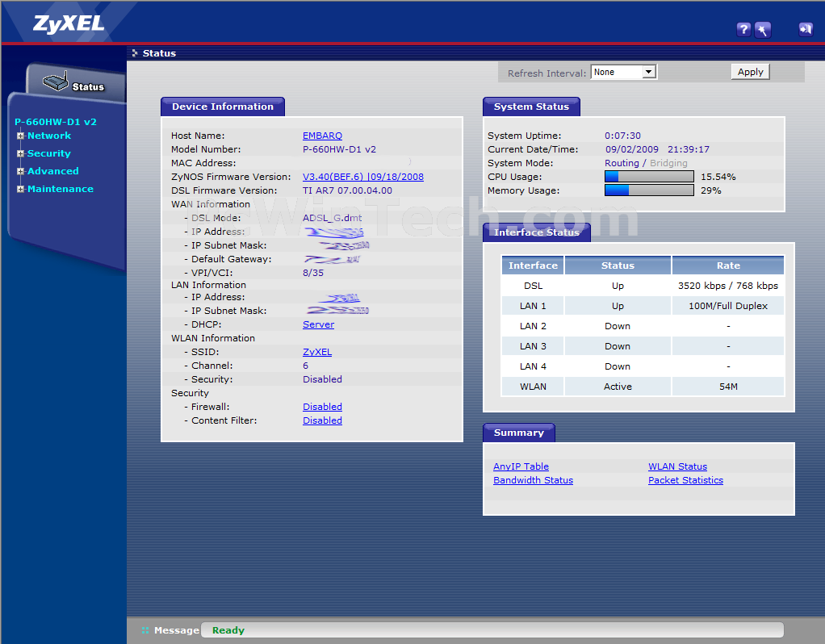Click the LAN 2 interface cell
The height and width of the screenshot is (644, 825).
pyautogui.click(x=533, y=326)
